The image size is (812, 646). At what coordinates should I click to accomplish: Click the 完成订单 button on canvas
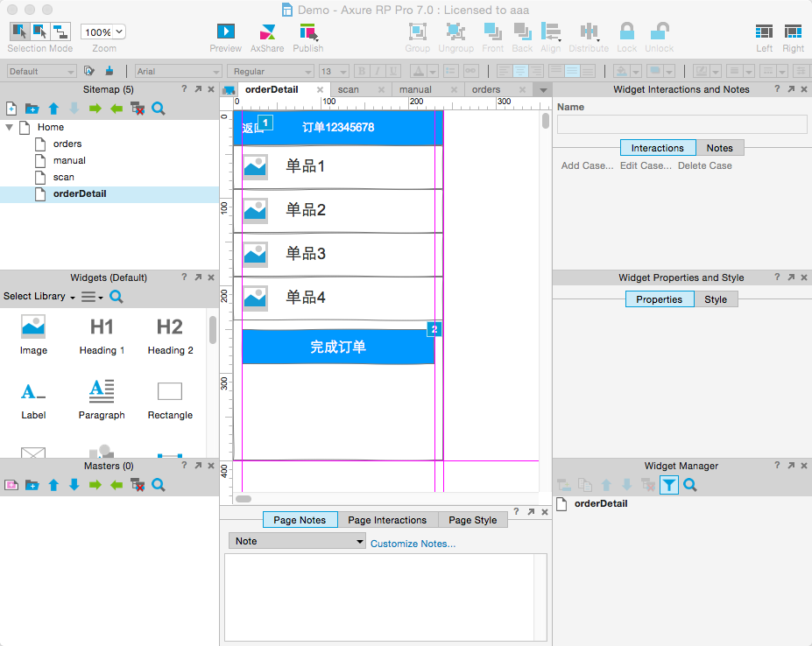338,347
